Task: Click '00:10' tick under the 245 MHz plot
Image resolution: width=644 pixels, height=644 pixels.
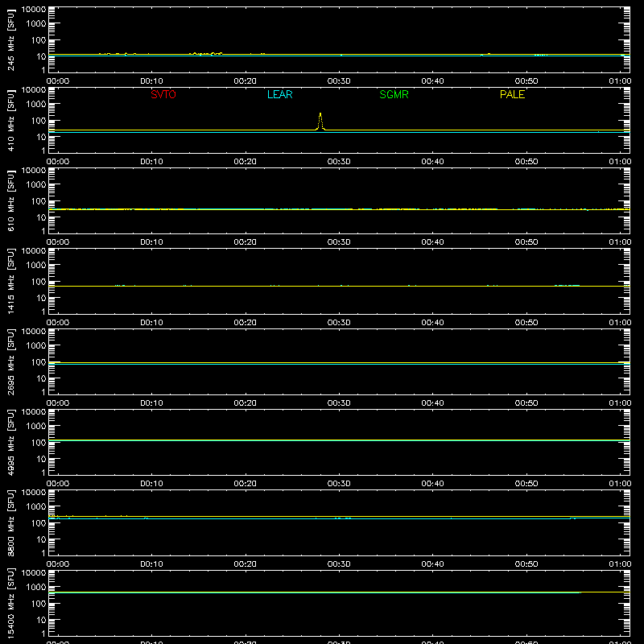Action: click(151, 81)
